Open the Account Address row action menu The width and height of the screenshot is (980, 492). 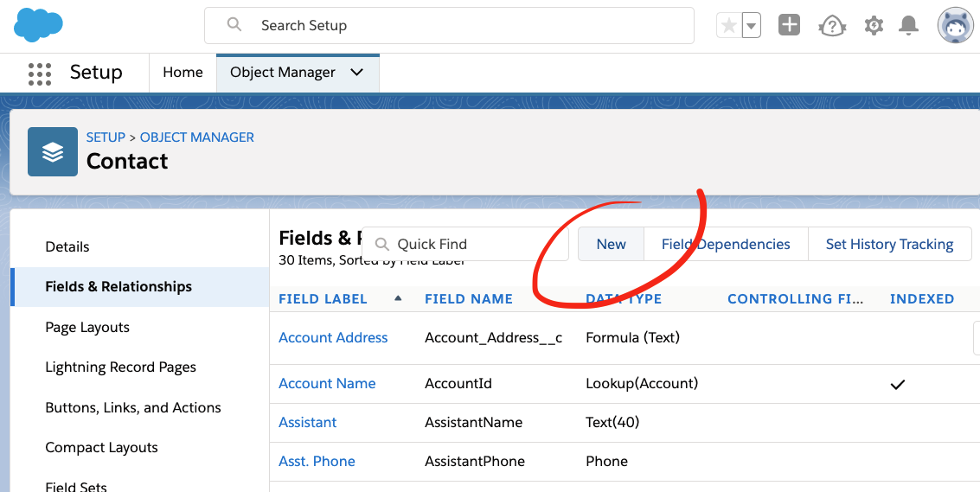tap(977, 338)
